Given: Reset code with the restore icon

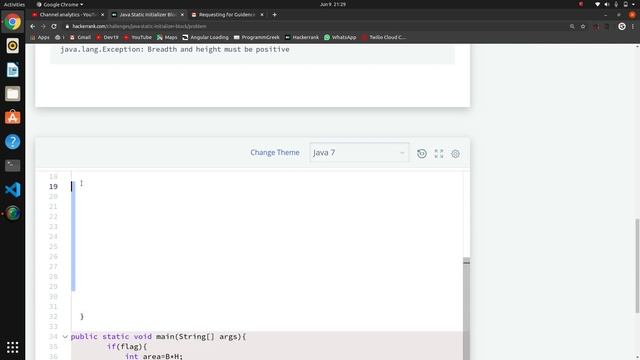Looking at the screenshot, I should [x=422, y=153].
